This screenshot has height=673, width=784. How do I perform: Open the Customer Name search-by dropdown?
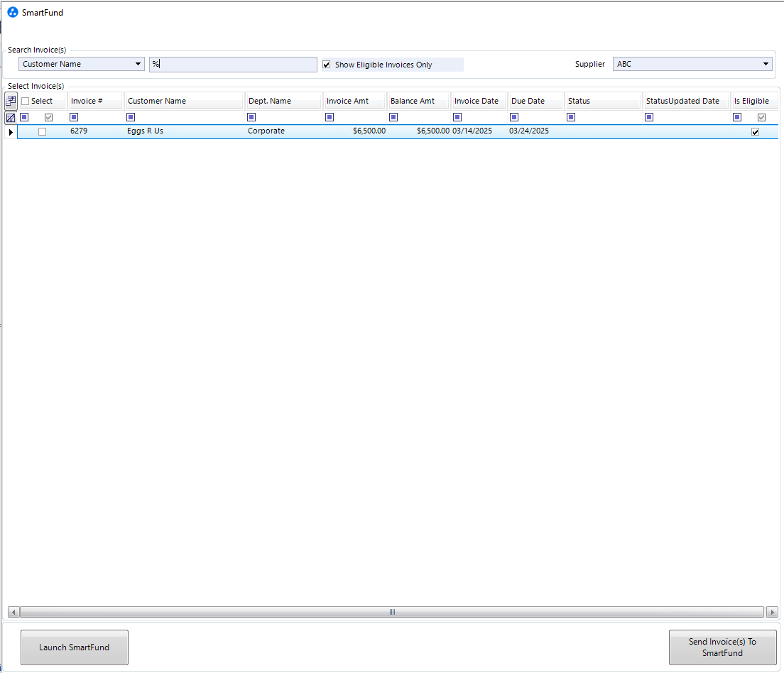pos(82,64)
